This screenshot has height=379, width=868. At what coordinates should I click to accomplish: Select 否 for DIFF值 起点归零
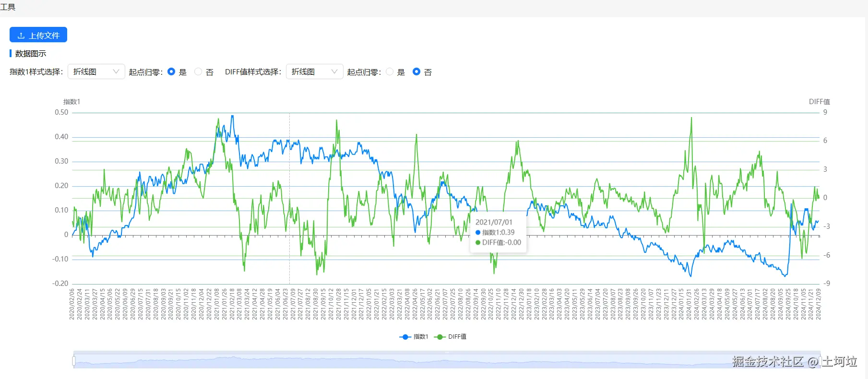(416, 71)
